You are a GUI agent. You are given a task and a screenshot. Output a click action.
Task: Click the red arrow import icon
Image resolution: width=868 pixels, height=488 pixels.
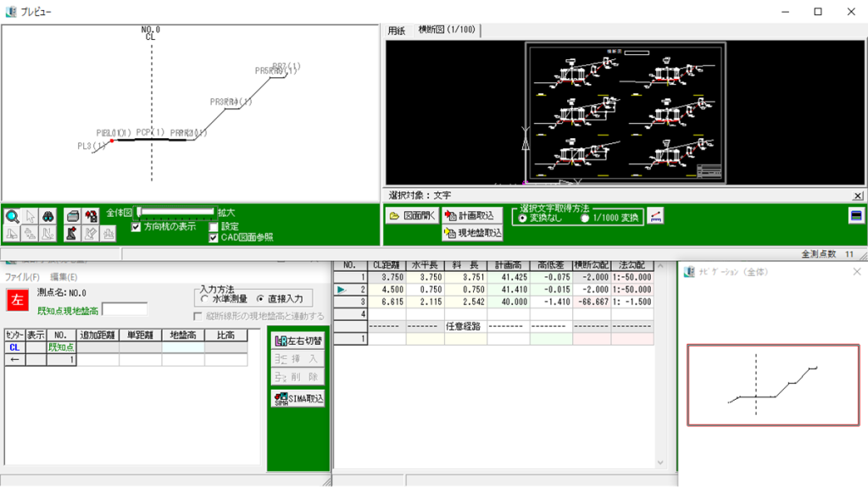click(x=92, y=216)
